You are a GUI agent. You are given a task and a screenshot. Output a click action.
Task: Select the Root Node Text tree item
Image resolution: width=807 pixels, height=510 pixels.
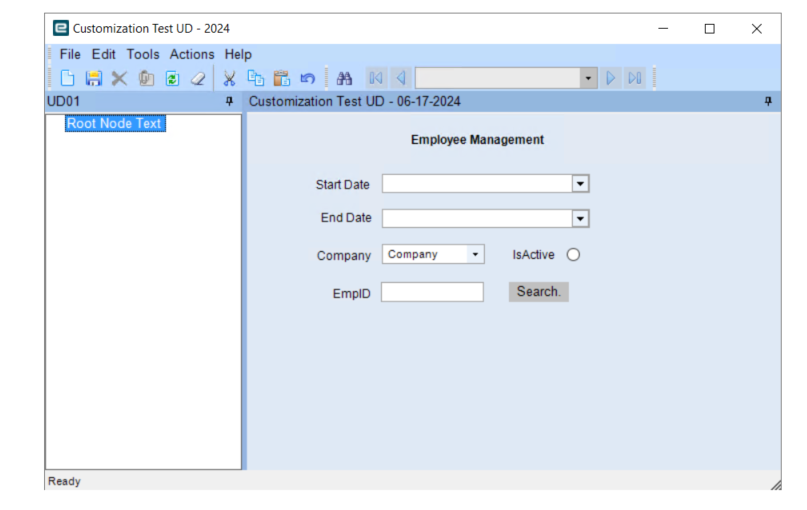coord(115,124)
